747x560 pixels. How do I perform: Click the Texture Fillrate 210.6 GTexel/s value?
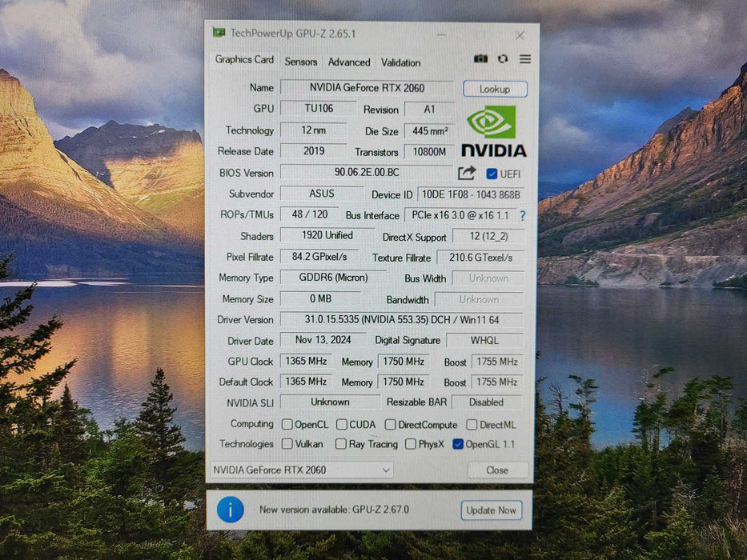tap(480, 258)
